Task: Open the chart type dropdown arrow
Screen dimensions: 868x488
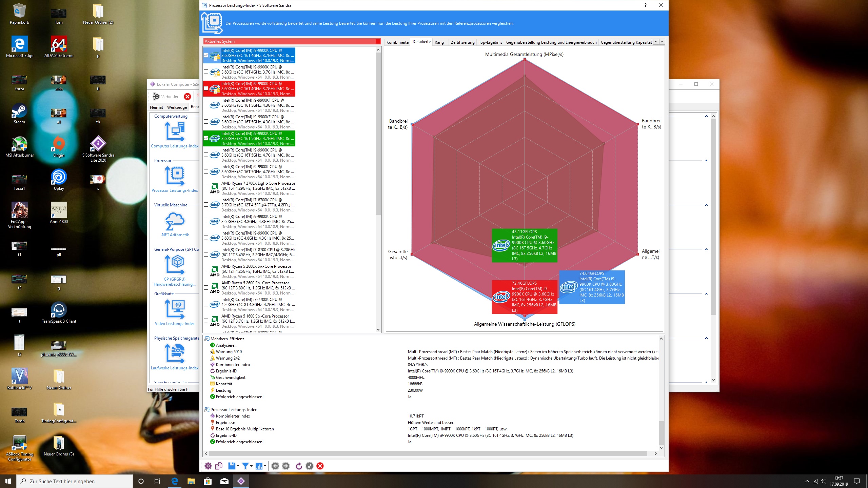Action: click(265, 466)
